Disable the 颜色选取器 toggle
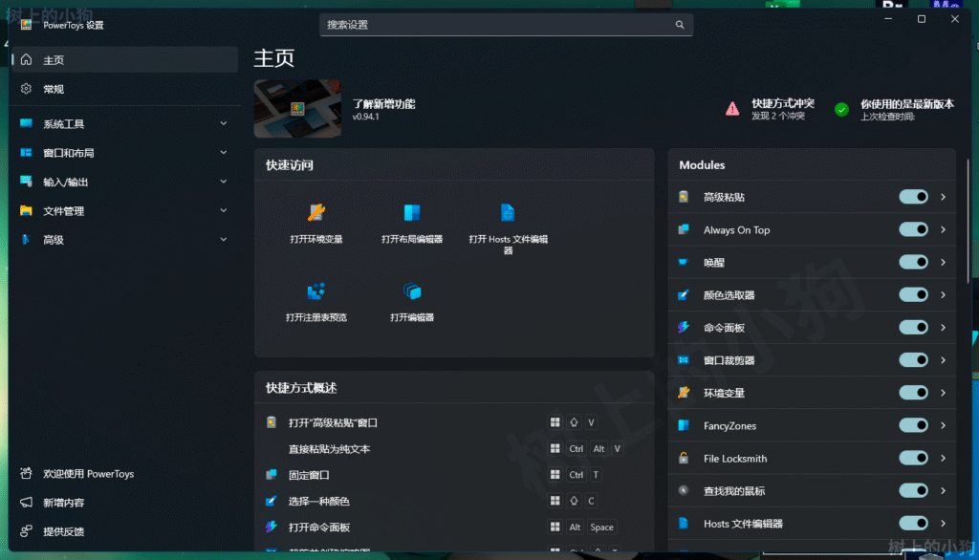 click(x=913, y=294)
